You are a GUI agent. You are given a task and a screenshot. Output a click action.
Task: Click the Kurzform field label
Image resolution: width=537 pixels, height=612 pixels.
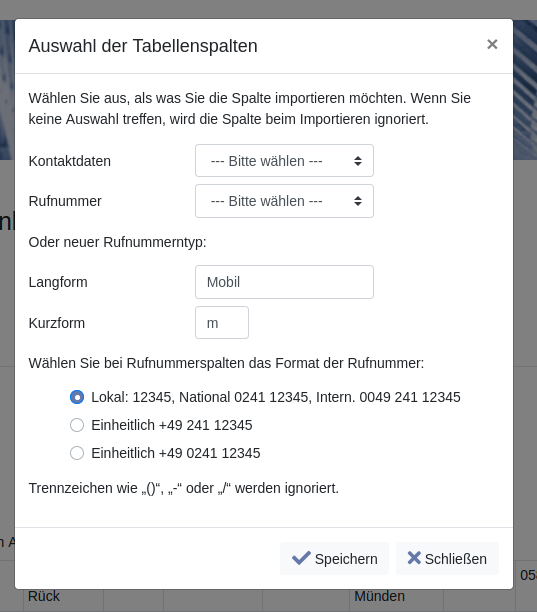(57, 323)
